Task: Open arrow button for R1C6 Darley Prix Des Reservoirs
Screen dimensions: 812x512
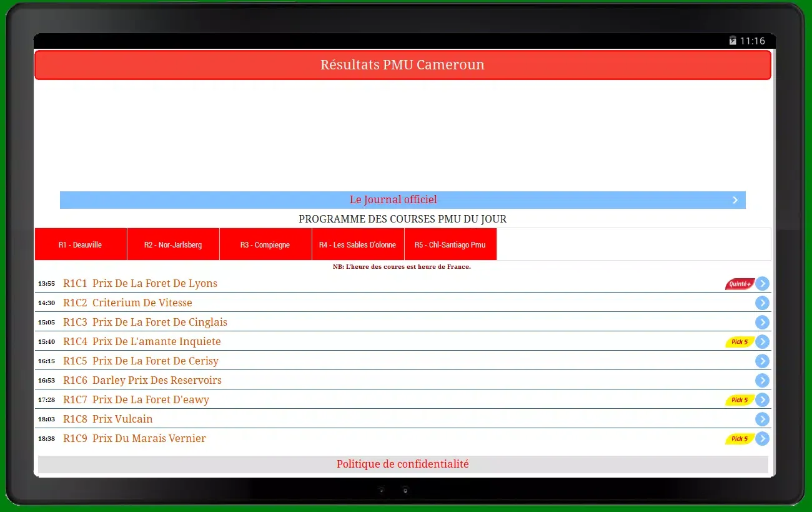Action: [x=762, y=381]
